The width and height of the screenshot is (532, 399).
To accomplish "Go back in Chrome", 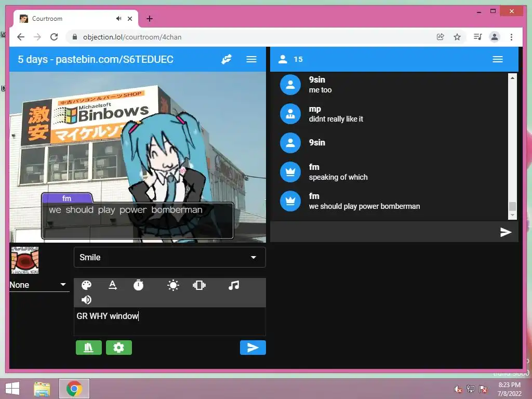I will click(21, 37).
